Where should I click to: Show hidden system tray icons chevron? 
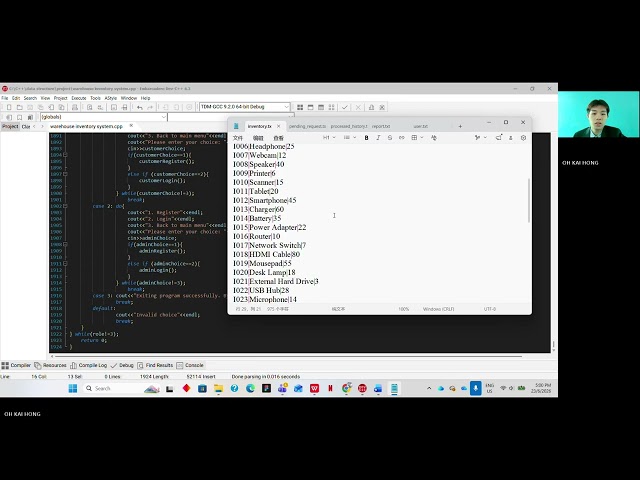coord(429,388)
